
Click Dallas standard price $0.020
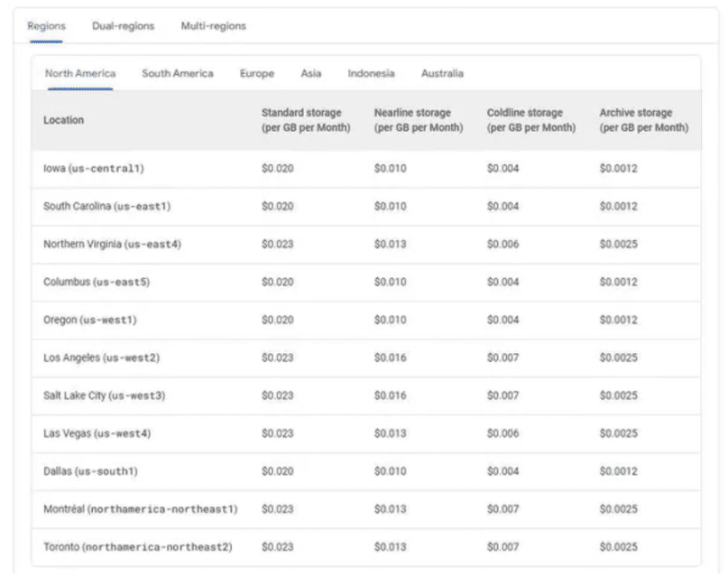point(278,471)
